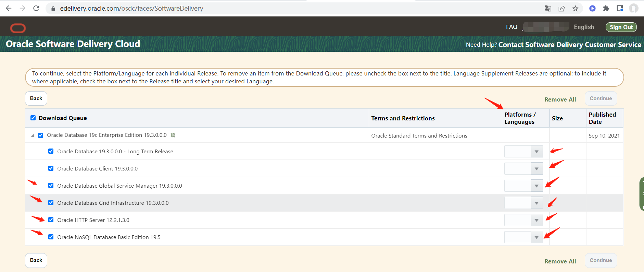Click the Back button below the table
Screen dimensions: 644x272
(x=36, y=260)
